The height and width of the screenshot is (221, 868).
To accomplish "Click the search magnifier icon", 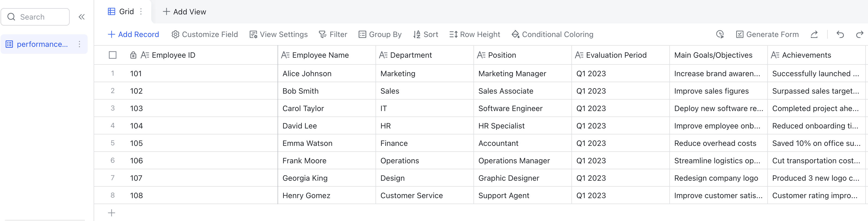I will [x=11, y=17].
